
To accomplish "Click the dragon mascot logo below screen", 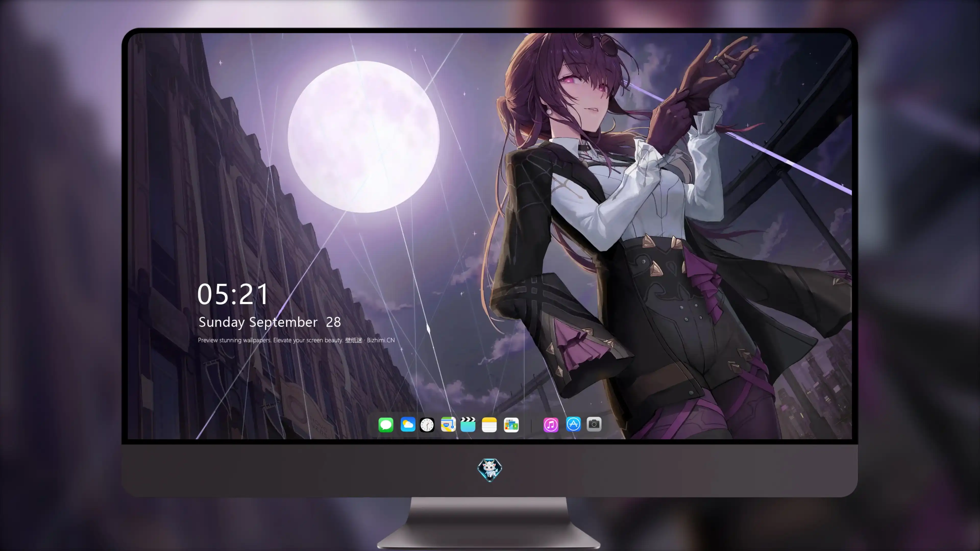I will (x=490, y=470).
